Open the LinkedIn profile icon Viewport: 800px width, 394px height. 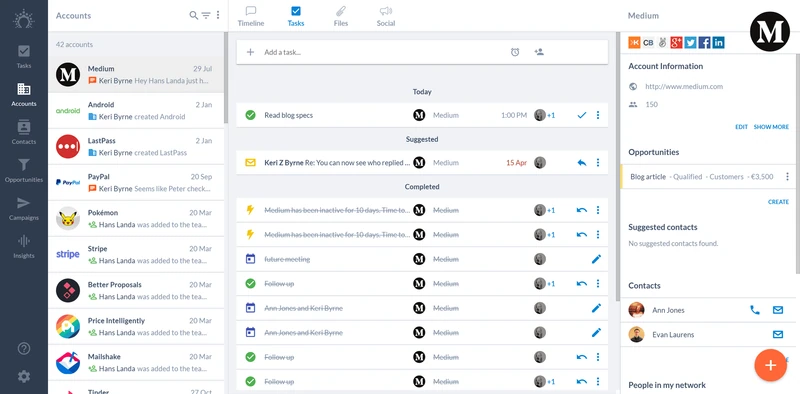[718, 43]
